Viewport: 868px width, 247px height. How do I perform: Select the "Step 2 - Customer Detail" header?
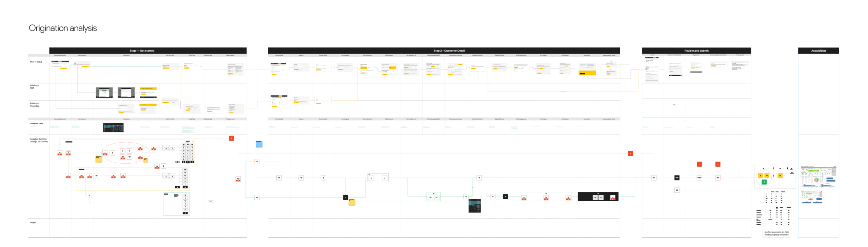click(x=449, y=51)
